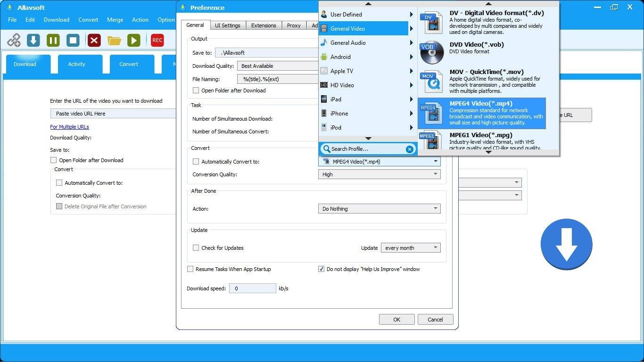Start download with blue arrow toolbar icon
This screenshot has height=362, width=644.
(33, 41)
